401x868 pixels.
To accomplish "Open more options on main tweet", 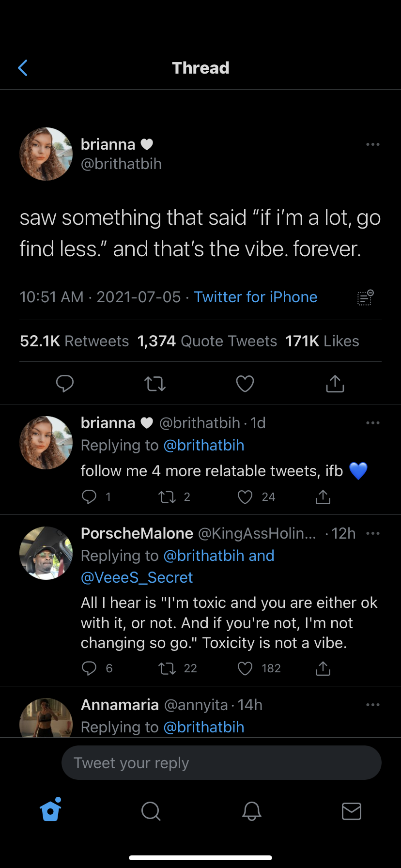I will (x=372, y=144).
